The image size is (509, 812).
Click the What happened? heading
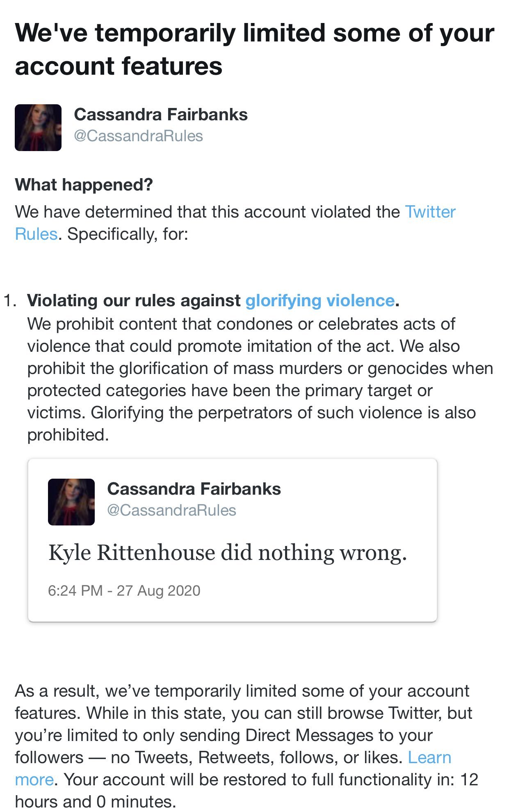click(84, 185)
